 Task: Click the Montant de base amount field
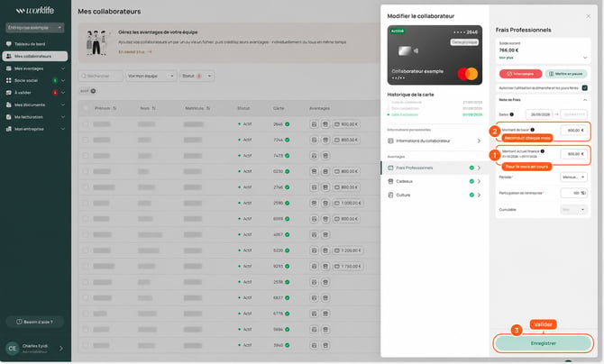coord(573,130)
